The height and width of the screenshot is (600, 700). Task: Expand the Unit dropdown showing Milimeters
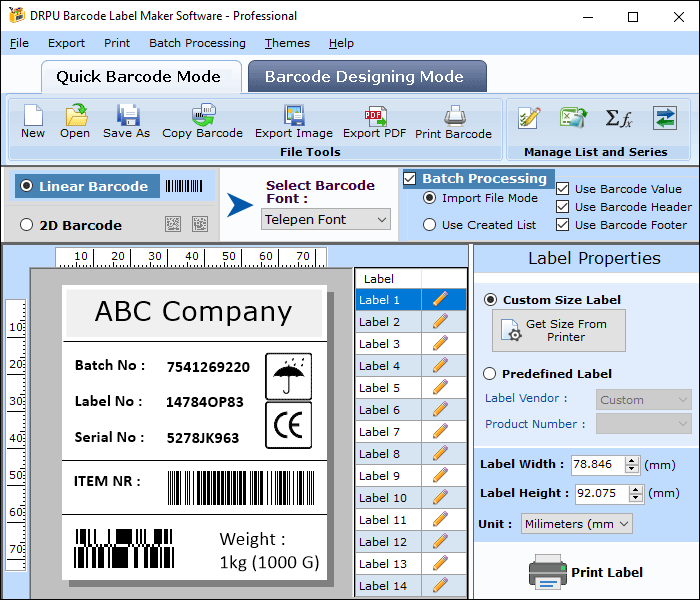point(577,523)
